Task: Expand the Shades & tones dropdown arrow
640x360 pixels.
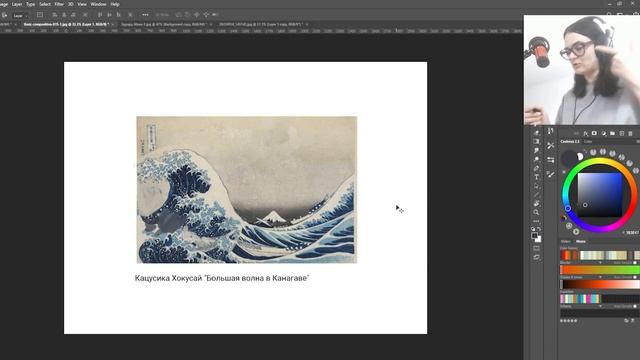Action: (600, 277)
